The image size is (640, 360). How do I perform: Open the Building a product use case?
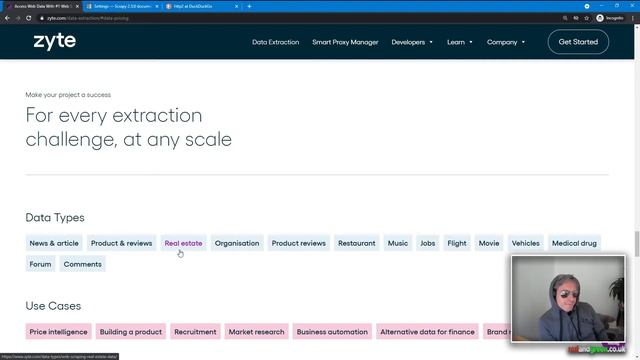(x=131, y=332)
